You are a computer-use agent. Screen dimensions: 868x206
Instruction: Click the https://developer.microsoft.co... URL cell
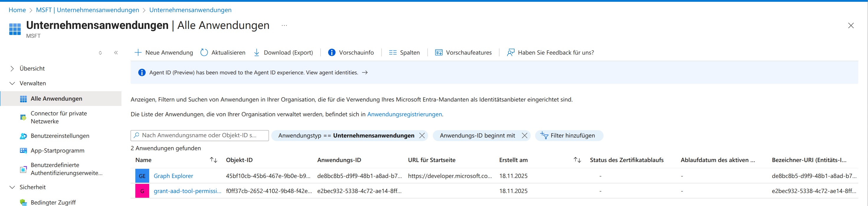pos(450,176)
